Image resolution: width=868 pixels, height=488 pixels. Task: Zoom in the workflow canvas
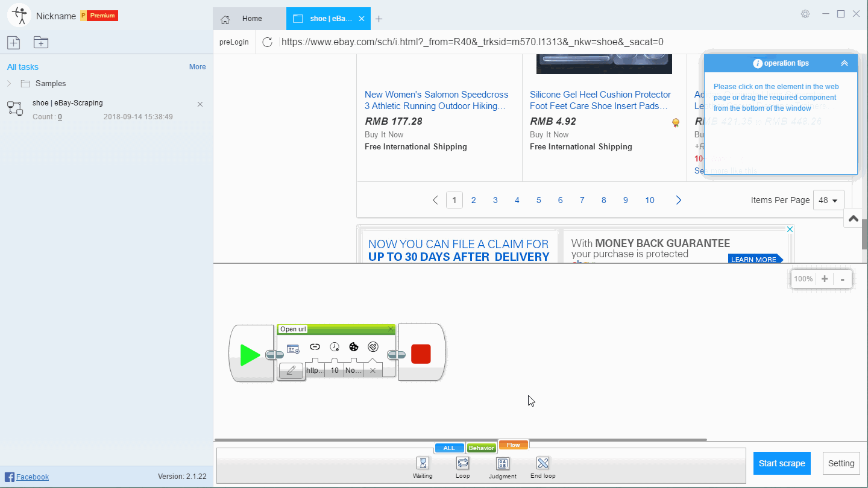[x=825, y=279]
